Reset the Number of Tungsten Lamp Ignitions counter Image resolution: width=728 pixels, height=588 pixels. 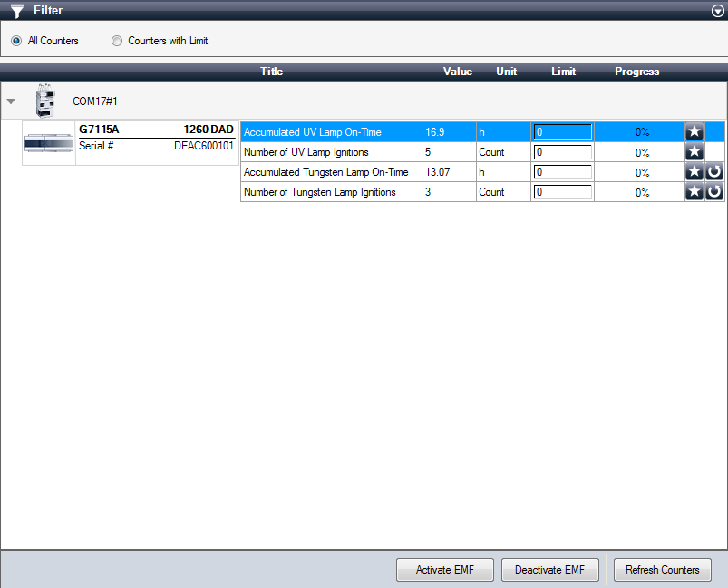pos(714,192)
